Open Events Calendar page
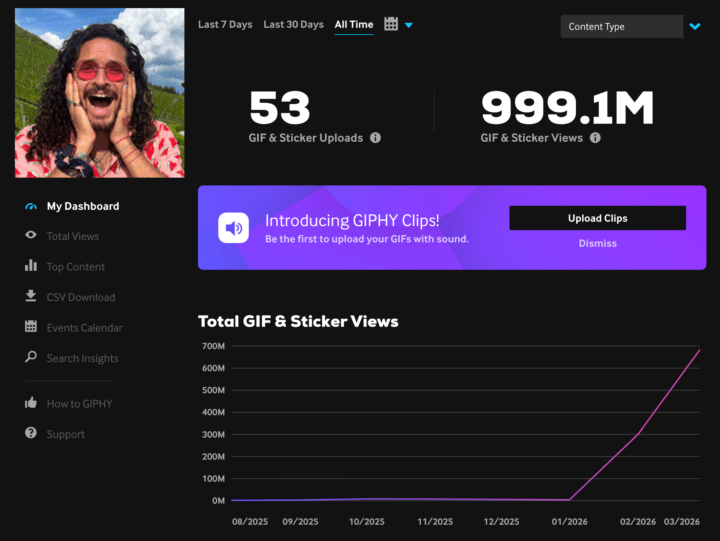Viewport: 720px width, 541px height. tap(84, 328)
